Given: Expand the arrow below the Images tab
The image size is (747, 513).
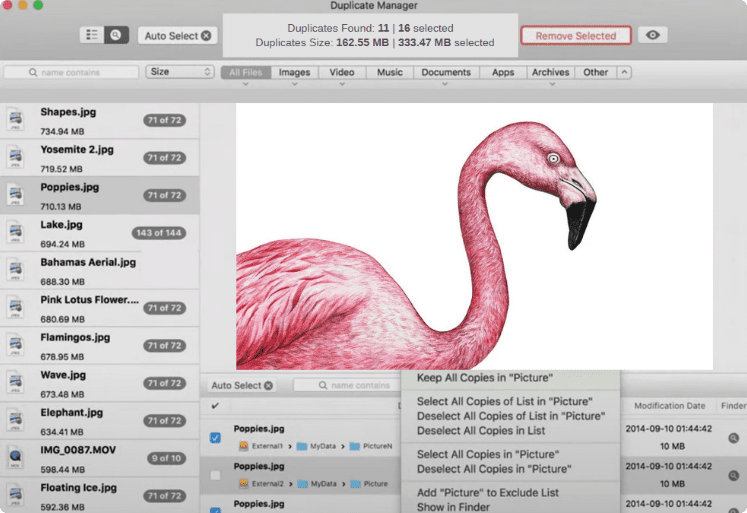Looking at the screenshot, I should click(x=294, y=85).
